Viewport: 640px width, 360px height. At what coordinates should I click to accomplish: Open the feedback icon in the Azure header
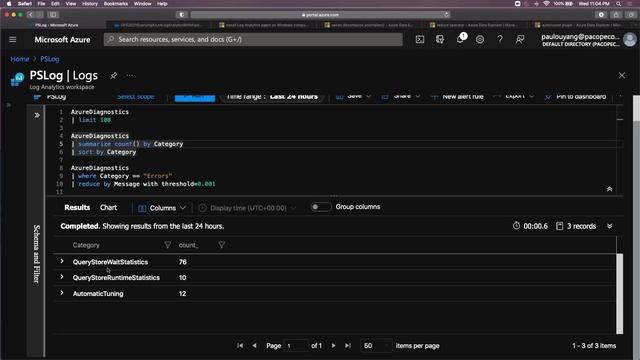pos(520,40)
